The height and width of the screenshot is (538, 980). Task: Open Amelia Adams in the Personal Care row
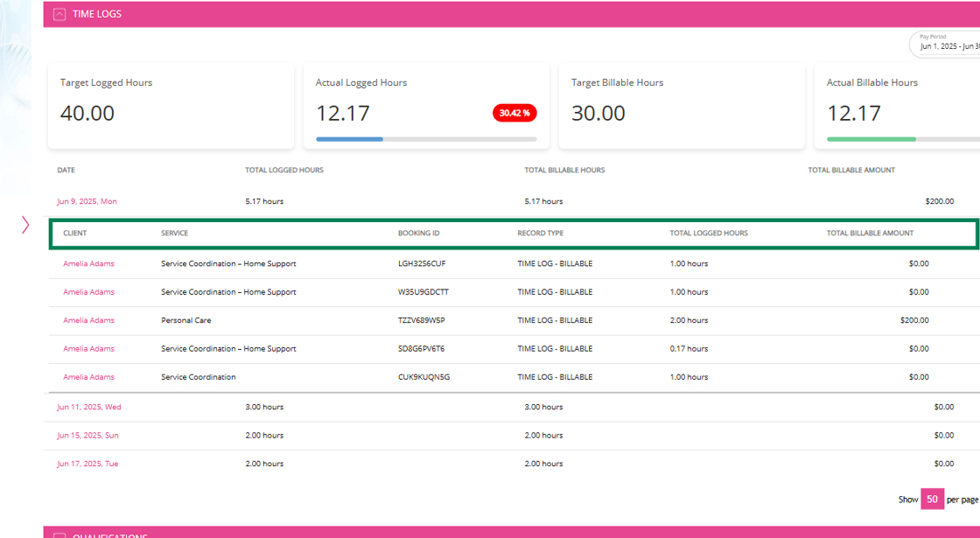pos(88,320)
